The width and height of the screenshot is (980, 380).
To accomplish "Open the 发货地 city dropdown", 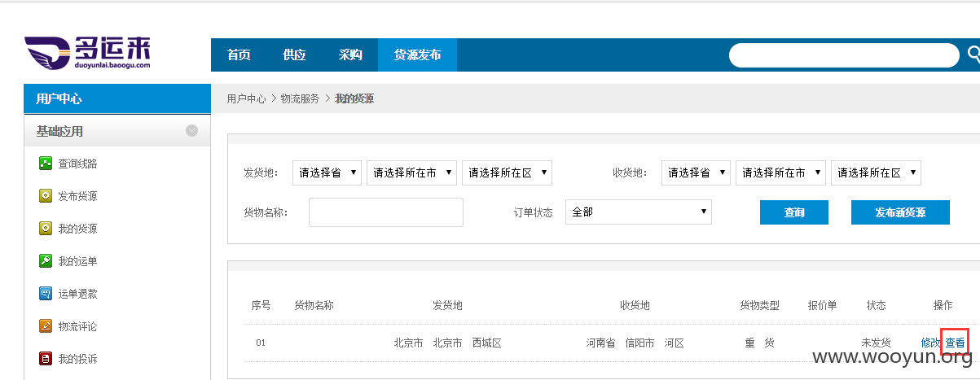I will tap(412, 173).
